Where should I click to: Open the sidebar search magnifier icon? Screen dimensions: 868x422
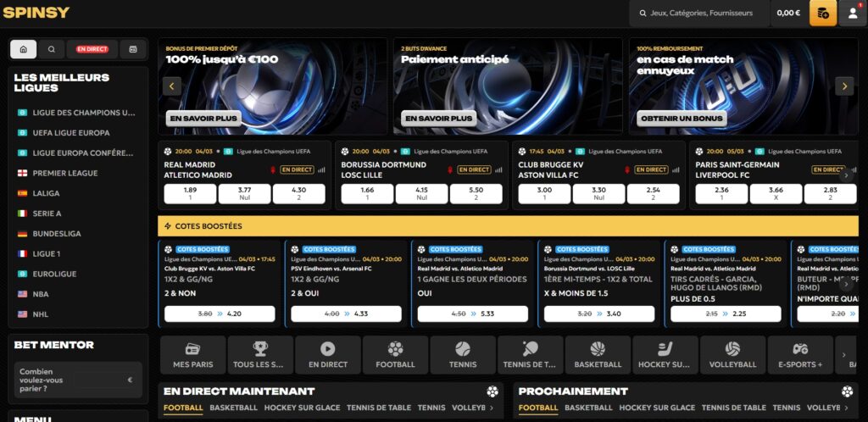(52, 49)
